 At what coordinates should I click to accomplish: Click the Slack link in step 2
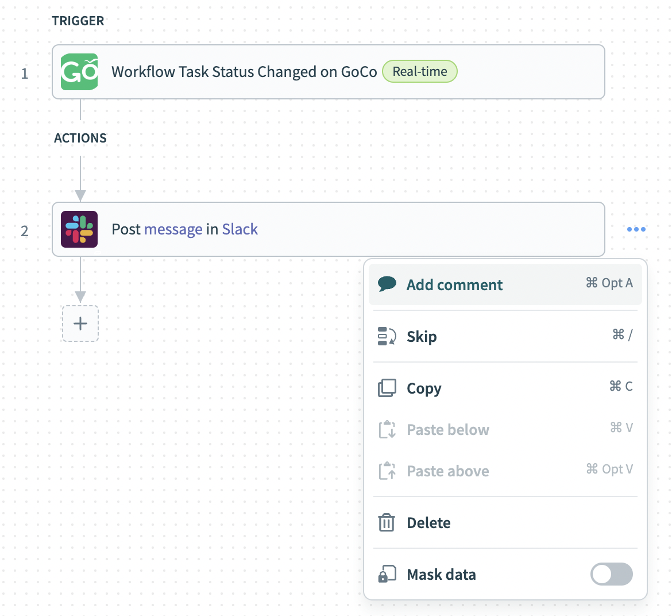tap(240, 229)
